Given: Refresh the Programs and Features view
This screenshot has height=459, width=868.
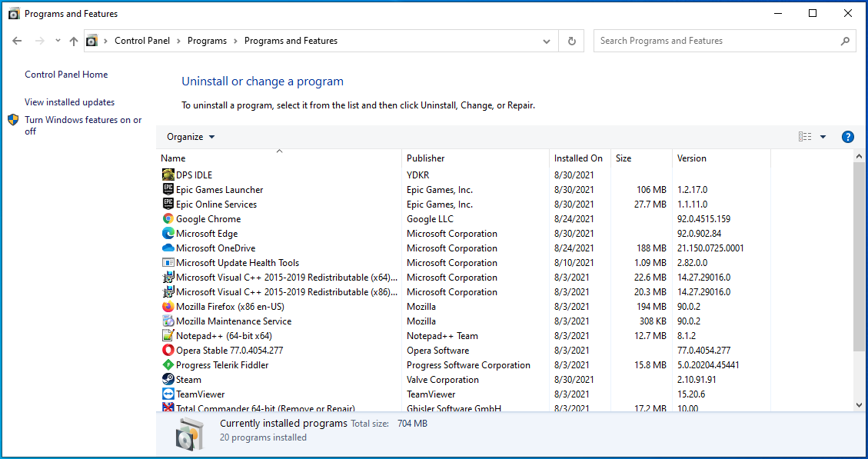Looking at the screenshot, I should click(571, 42).
